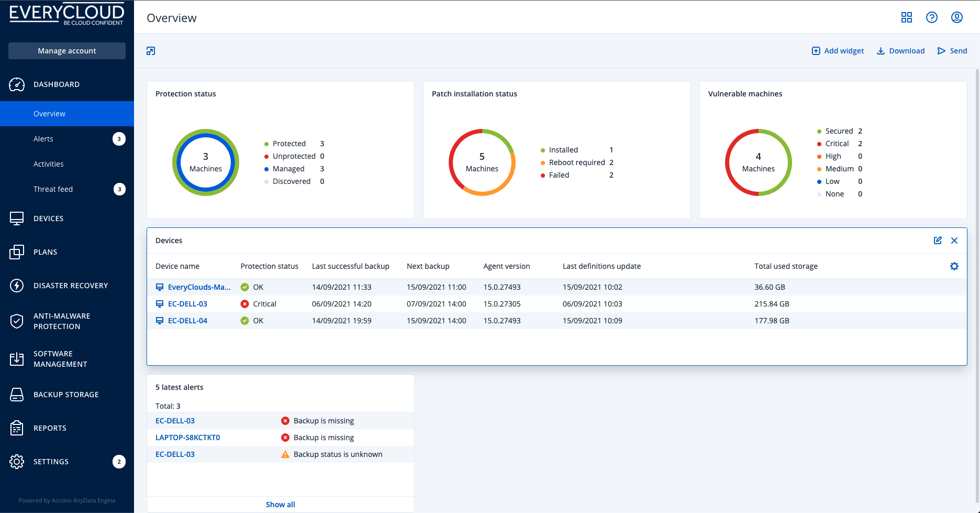Click the Backup Storage drive icon
980x513 pixels.
pos(17,395)
